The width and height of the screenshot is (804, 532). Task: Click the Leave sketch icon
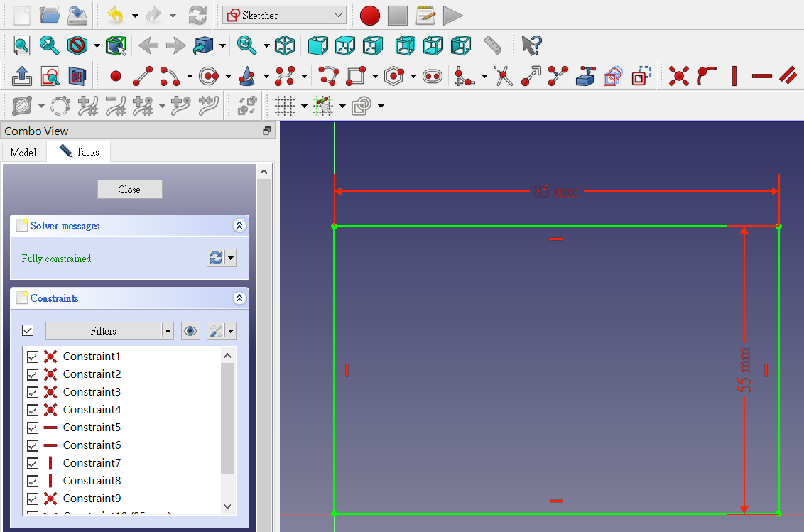(x=21, y=77)
